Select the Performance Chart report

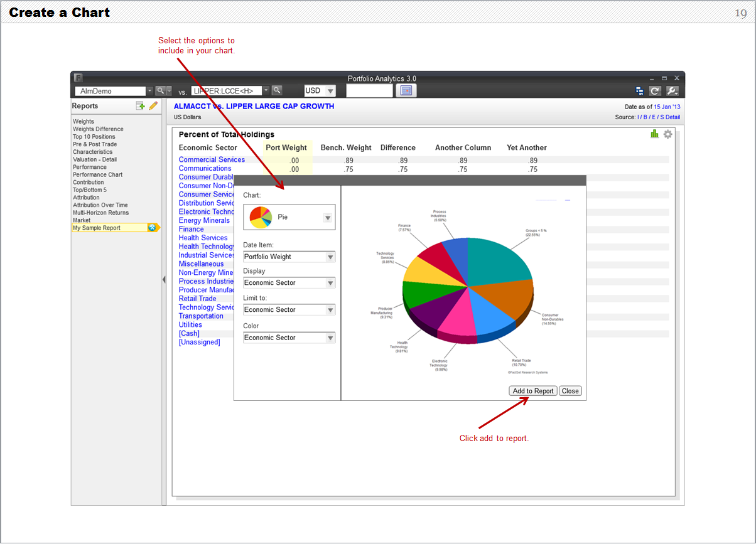[98, 174]
